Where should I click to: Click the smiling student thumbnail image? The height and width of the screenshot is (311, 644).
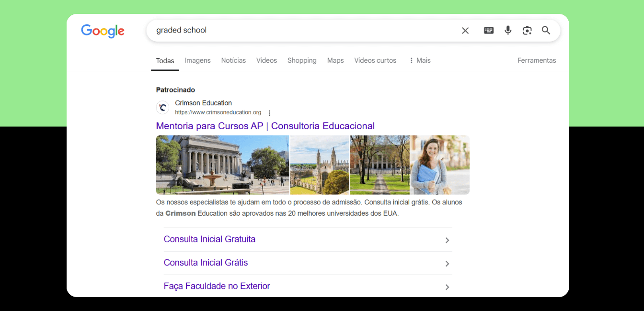pyautogui.click(x=440, y=165)
